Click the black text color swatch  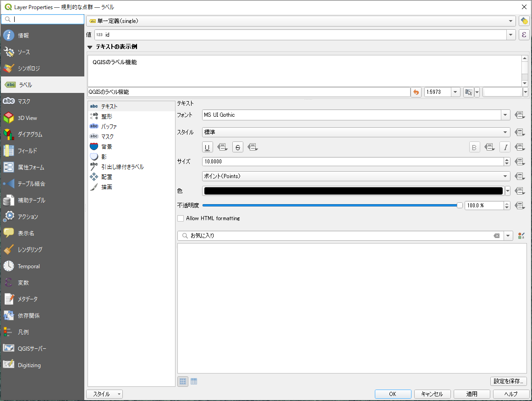[353, 191]
